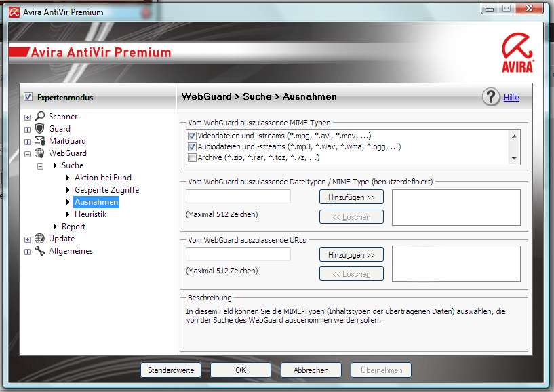Click the MailGuard envelope icon

(40, 141)
